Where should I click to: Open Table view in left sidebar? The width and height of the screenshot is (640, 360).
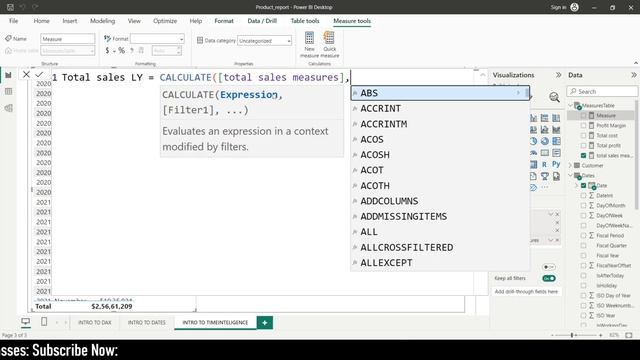(8, 91)
